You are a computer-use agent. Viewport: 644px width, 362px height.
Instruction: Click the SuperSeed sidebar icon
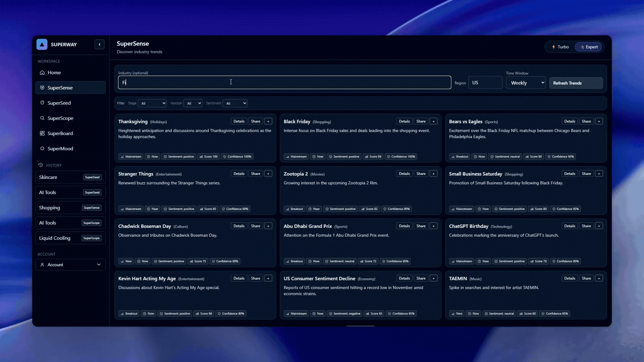pyautogui.click(x=42, y=103)
